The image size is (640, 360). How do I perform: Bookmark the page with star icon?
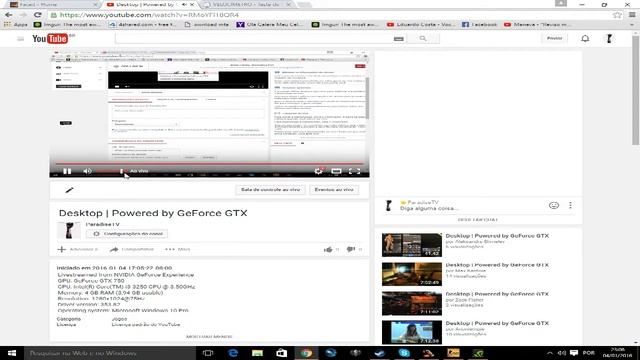[x=617, y=15]
